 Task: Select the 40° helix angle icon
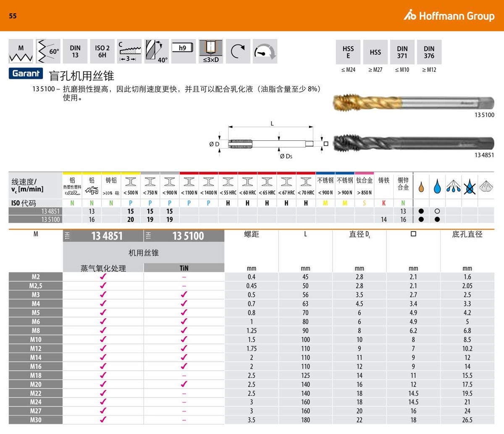pyautogui.click(x=157, y=51)
